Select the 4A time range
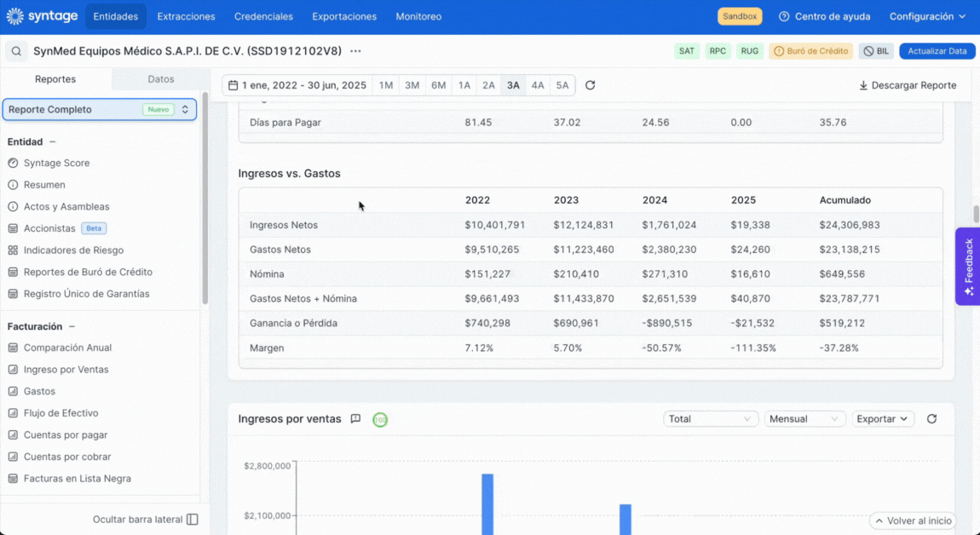 pyautogui.click(x=538, y=85)
